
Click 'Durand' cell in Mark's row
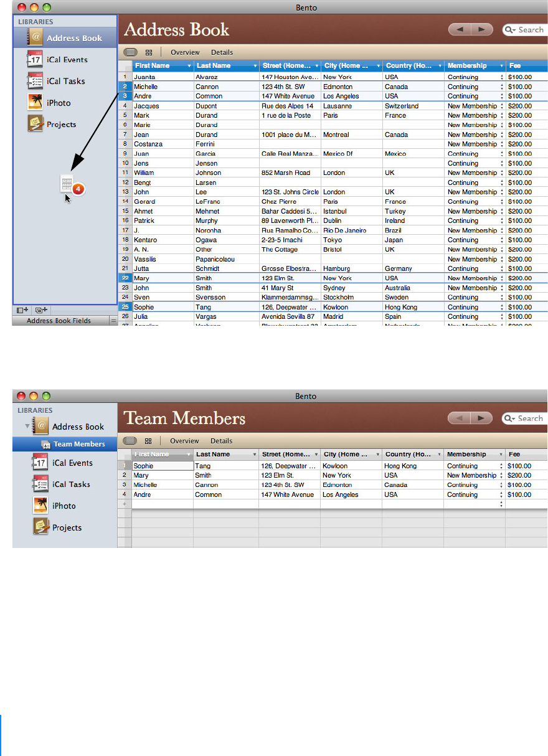point(226,115)
